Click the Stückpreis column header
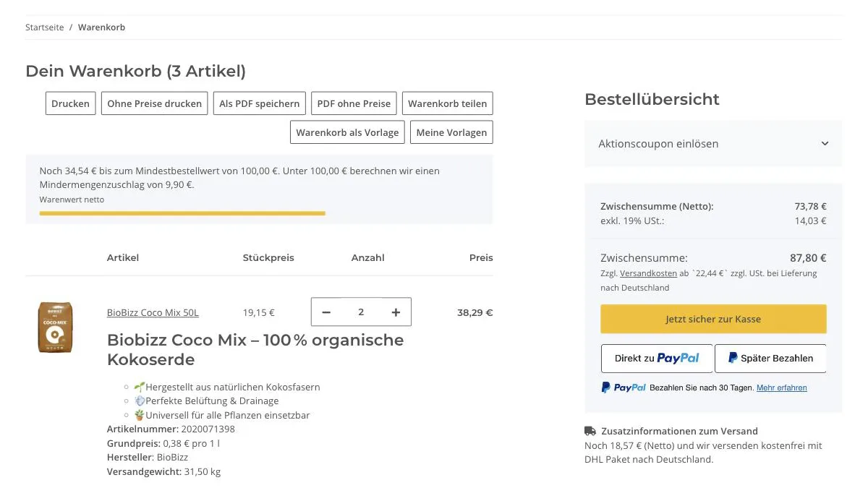 (x=268, y=257)
